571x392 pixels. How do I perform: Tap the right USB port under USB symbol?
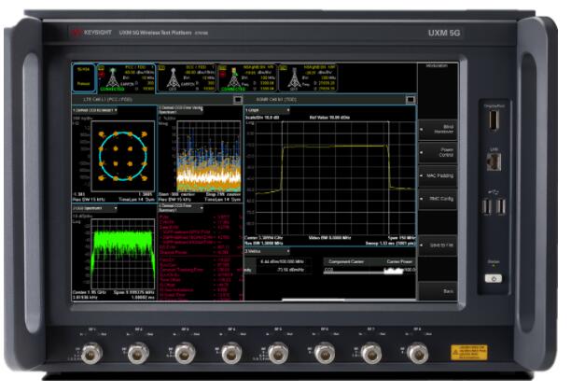(501, 206)
